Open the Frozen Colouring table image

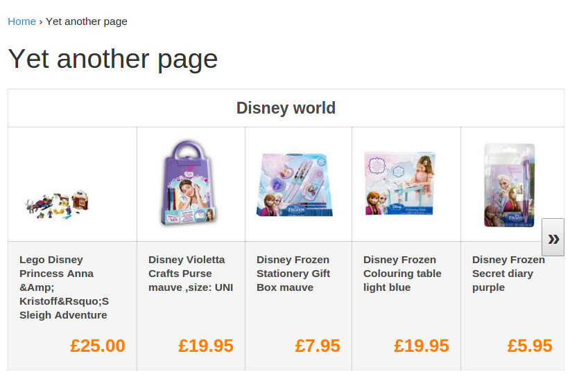tap(400, 184)
